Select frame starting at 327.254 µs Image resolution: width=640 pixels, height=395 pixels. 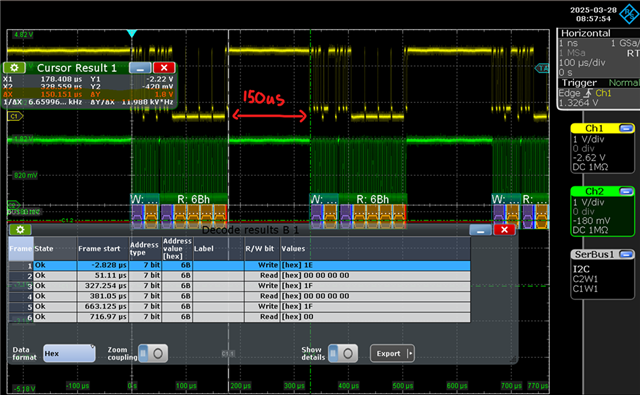click(x=239, y=286)
